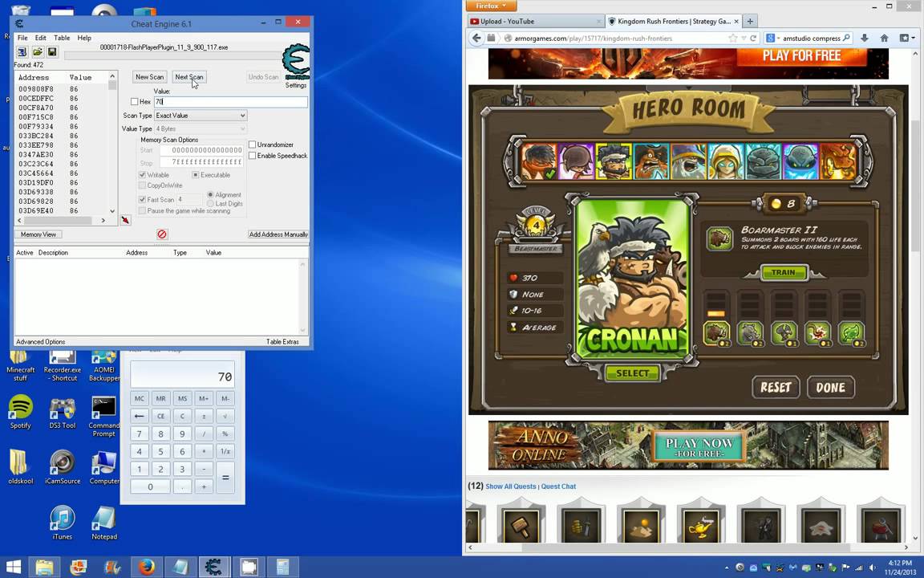Select the first hero portrait with checkmark
This screenshot has width=924, height=578.
(539, 161)
